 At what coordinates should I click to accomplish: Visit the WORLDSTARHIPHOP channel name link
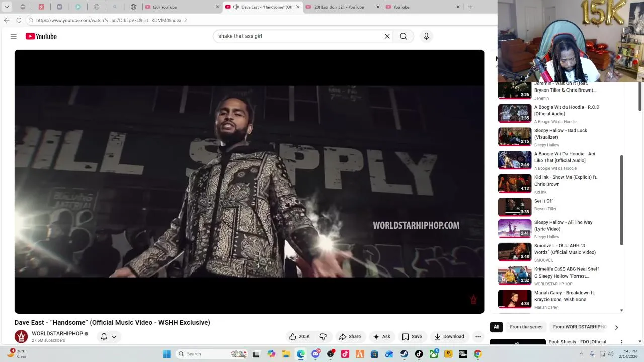57,334
